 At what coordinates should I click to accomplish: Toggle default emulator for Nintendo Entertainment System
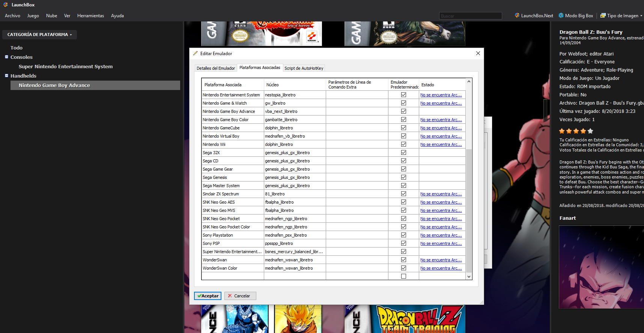[x=403, y=95]
